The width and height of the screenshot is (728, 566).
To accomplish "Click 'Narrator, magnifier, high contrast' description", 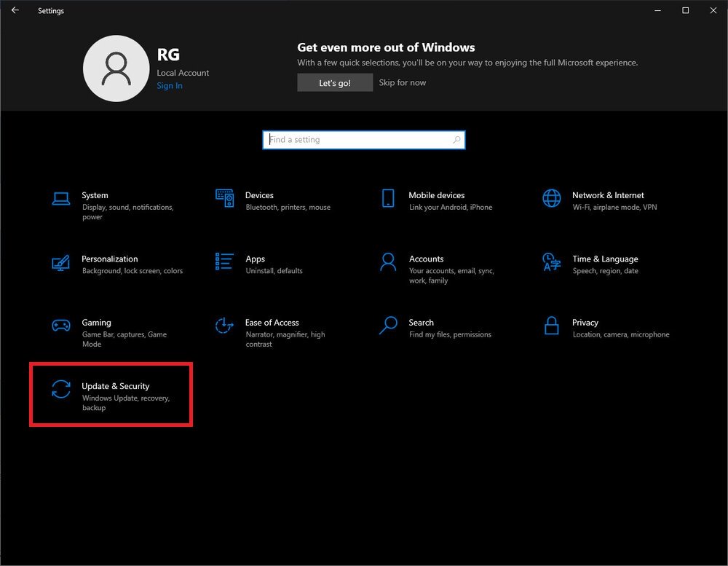I will click(x=285, y=339).
